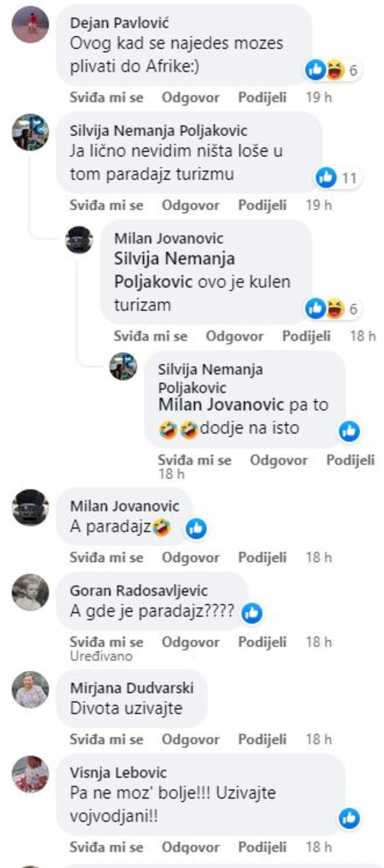The width and height of the screenshot is (384, 868).
Task: Open Dejan Pavlović's profile picture
Action: click(30, 24)
